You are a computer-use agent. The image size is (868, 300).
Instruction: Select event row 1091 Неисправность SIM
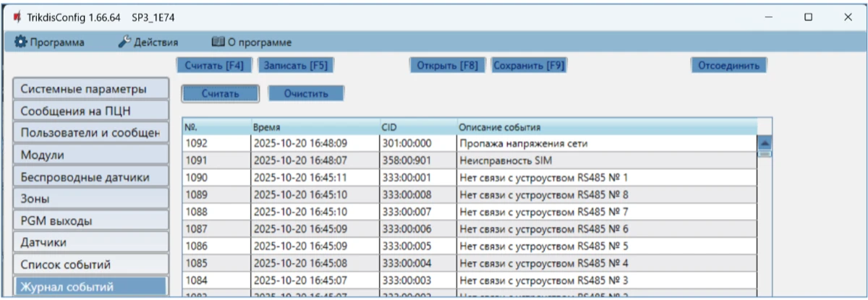tap(469, 160)
